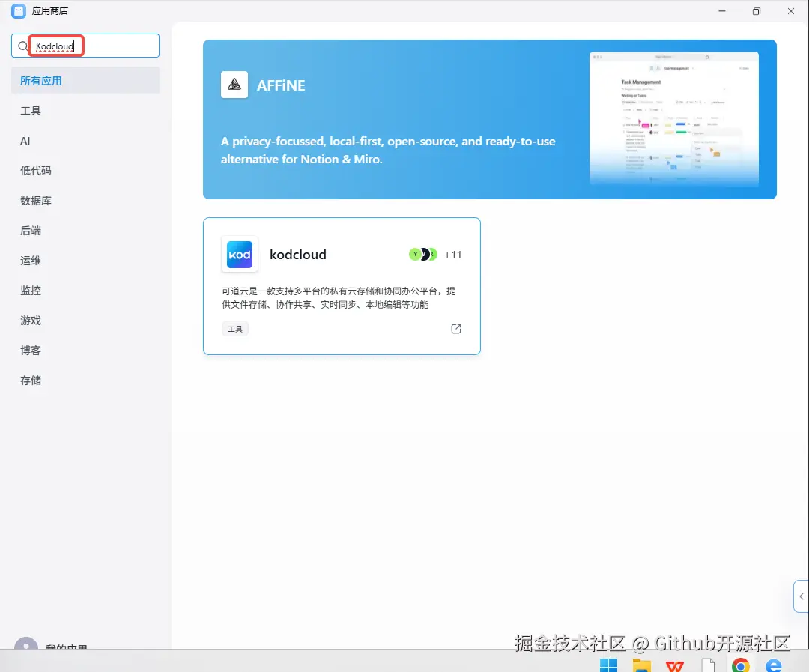The height and width of the screenshot is (672, 809).
Task: Maximize the 应用商店 window
Action: tap(757, 10)
